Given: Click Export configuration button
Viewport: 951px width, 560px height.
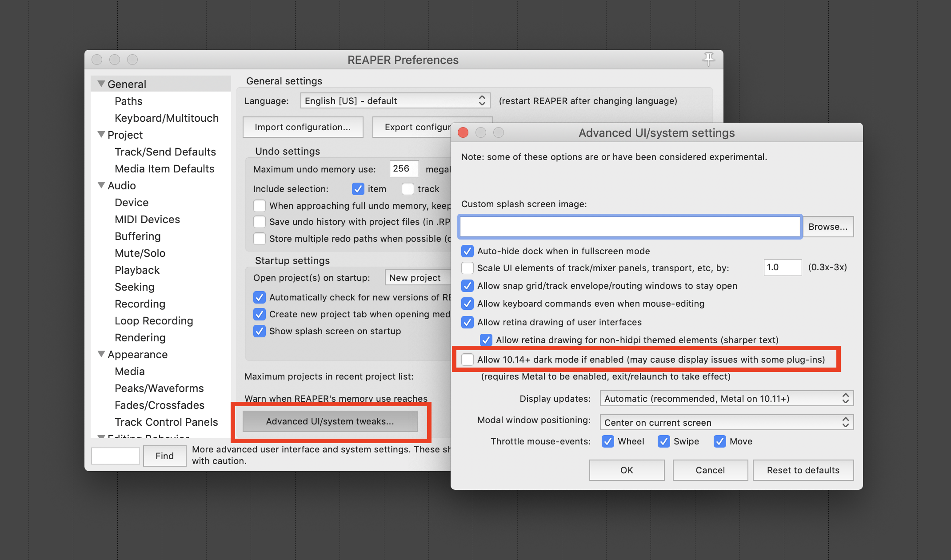Looking at the screenshot, I should point(412,127).
